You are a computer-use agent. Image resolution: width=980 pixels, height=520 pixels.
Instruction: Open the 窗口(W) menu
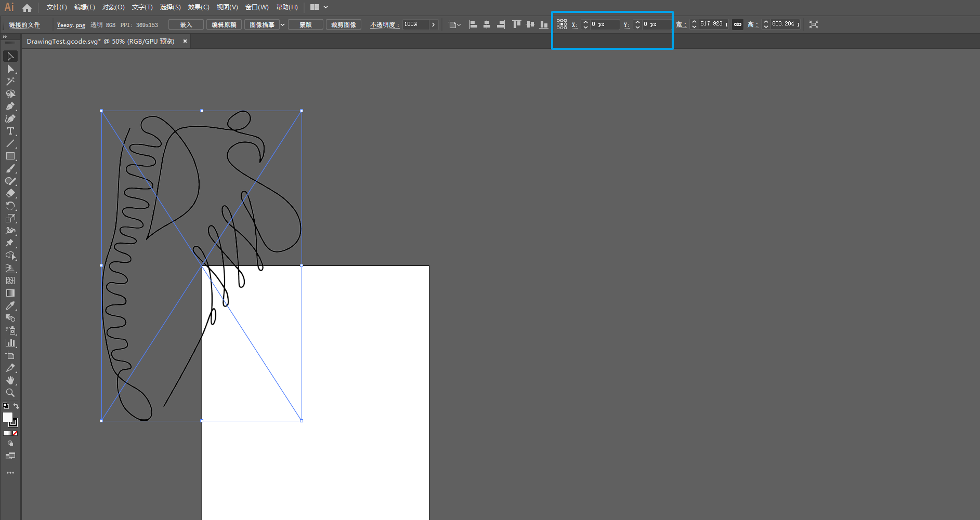point(257,7)
